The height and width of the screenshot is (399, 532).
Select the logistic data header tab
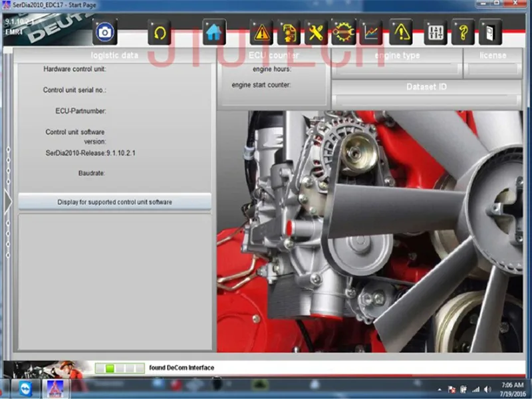pos(114,55)
